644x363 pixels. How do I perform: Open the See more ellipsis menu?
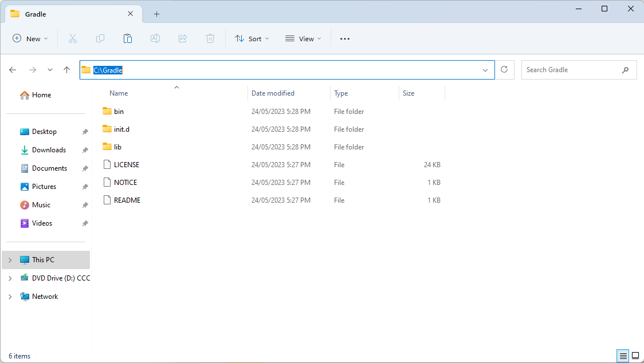[344, 38]
